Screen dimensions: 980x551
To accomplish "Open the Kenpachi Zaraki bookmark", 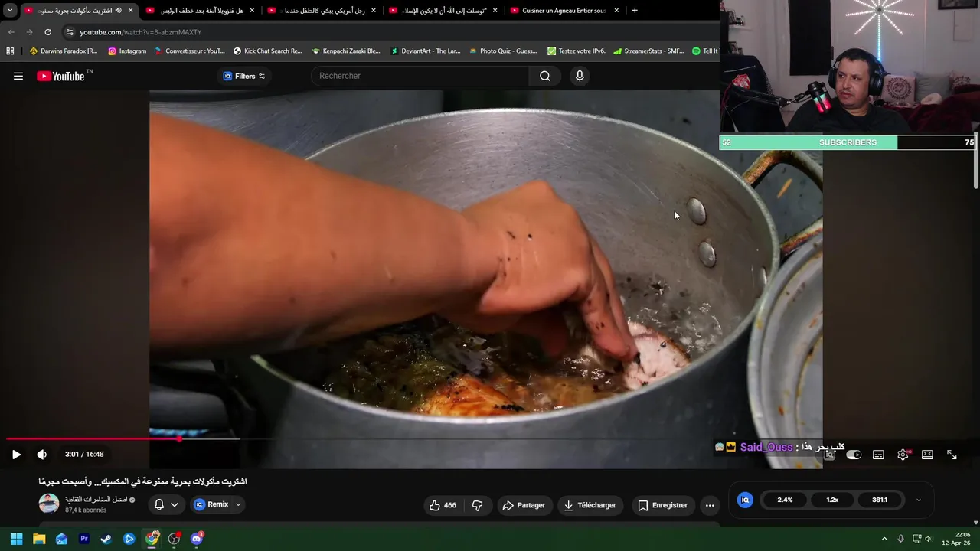I will coord(346,51).
